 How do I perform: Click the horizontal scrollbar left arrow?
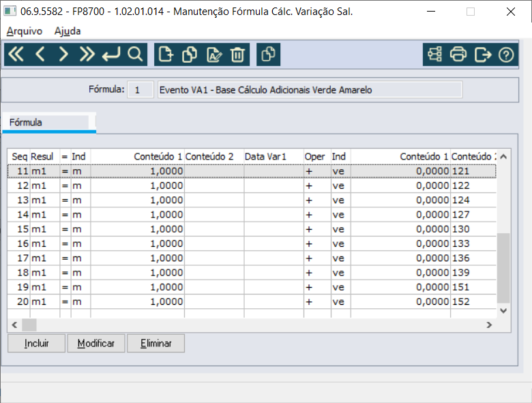(x=14, y=325)
